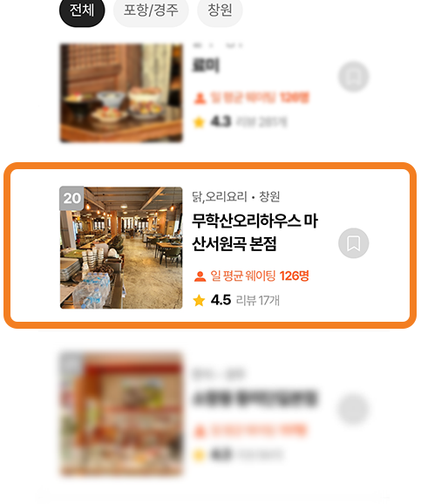421x504 pixels.
Task: Open the 무학산오리하우스 마산서원곡 본점 title
Action: (x=255, y=232)
